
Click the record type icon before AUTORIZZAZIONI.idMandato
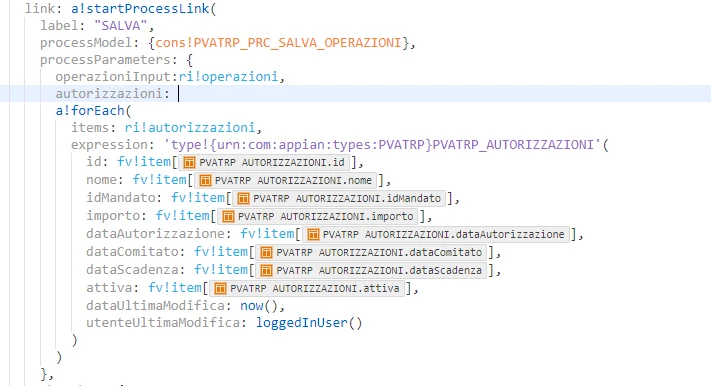pos(243,198)
